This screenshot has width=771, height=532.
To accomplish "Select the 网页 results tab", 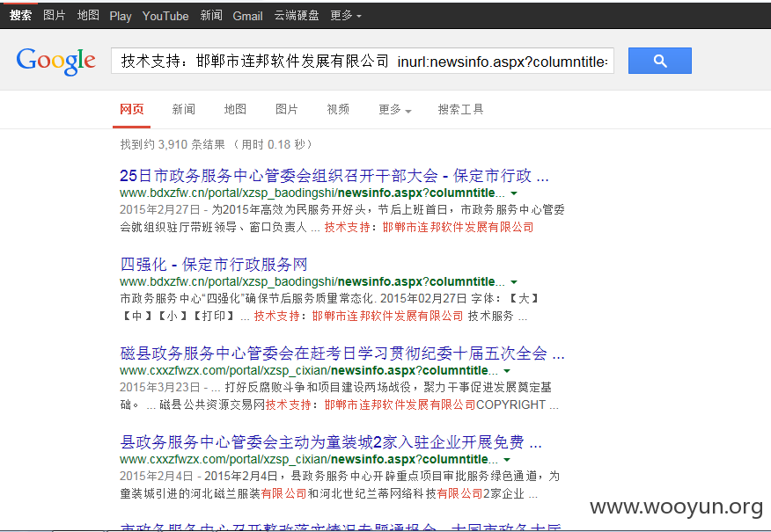I will [132, 109].
